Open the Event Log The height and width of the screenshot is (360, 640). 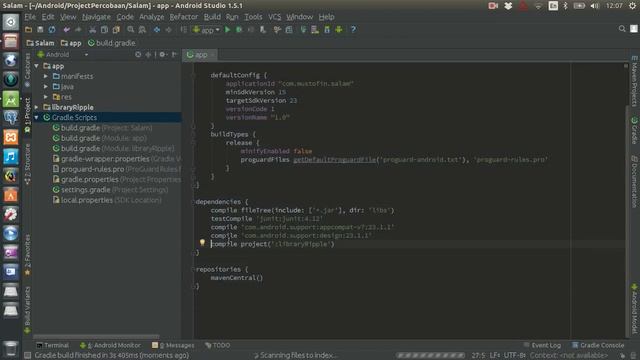click(x=542, y=345)
